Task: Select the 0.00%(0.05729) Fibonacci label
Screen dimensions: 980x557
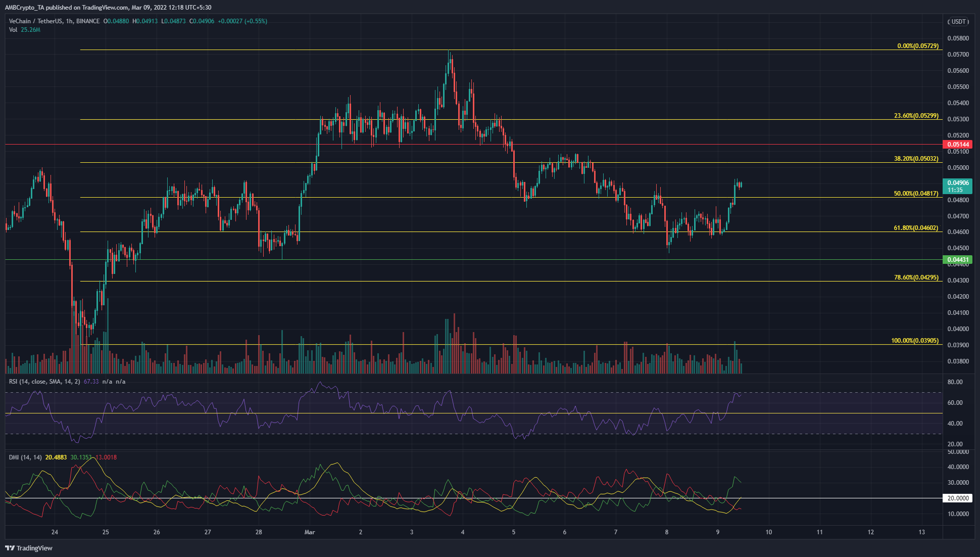Action: (x=918, y=46)
